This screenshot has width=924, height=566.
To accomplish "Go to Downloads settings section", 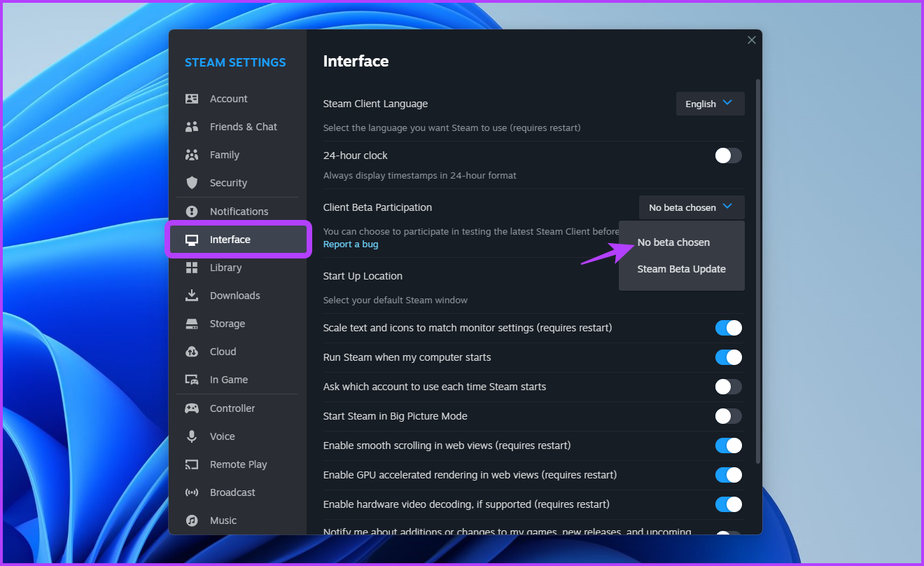I will click(x=238, y=296).
